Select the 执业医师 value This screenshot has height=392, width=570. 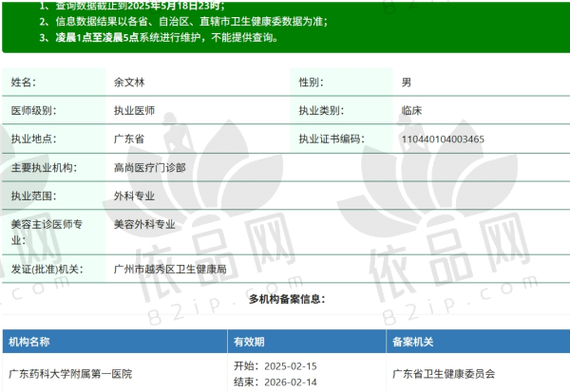click(x=134, y=110)
